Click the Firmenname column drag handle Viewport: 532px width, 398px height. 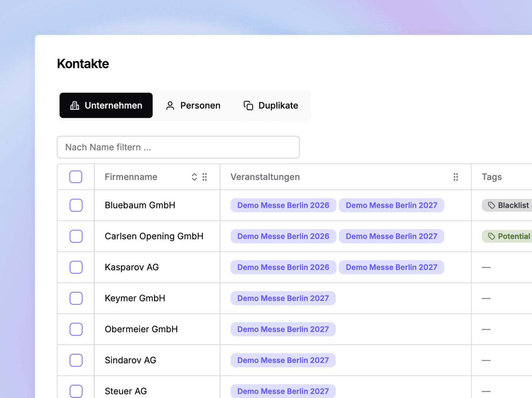(x=205, y=177)
